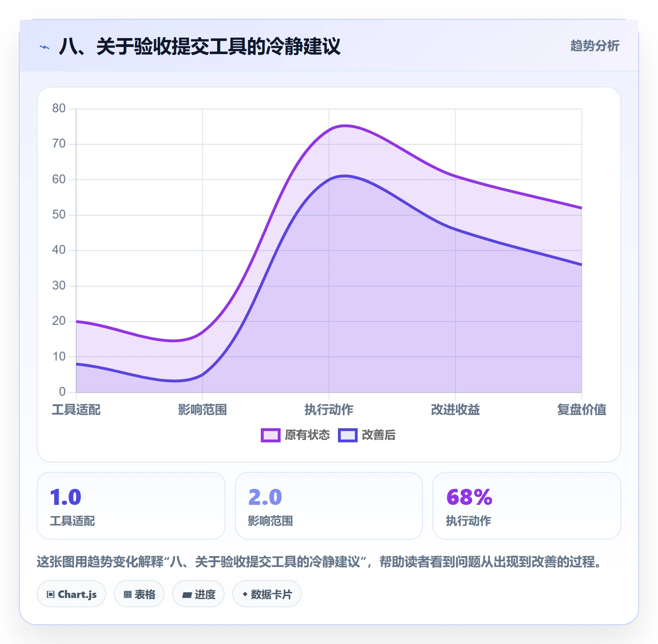Image resolution: width=658 pixels, height=644 pixels.
Task: Open the 1.0 工具适配 data card
Action: tap(131, 506)
